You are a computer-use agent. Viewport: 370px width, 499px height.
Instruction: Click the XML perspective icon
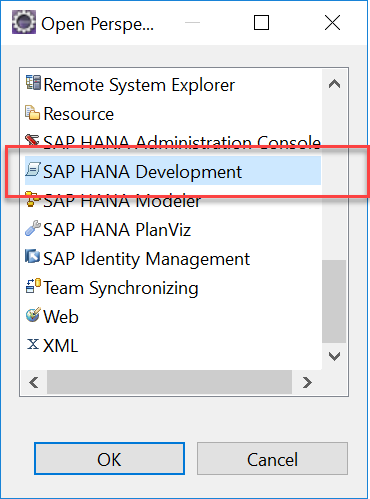(33, 344)
